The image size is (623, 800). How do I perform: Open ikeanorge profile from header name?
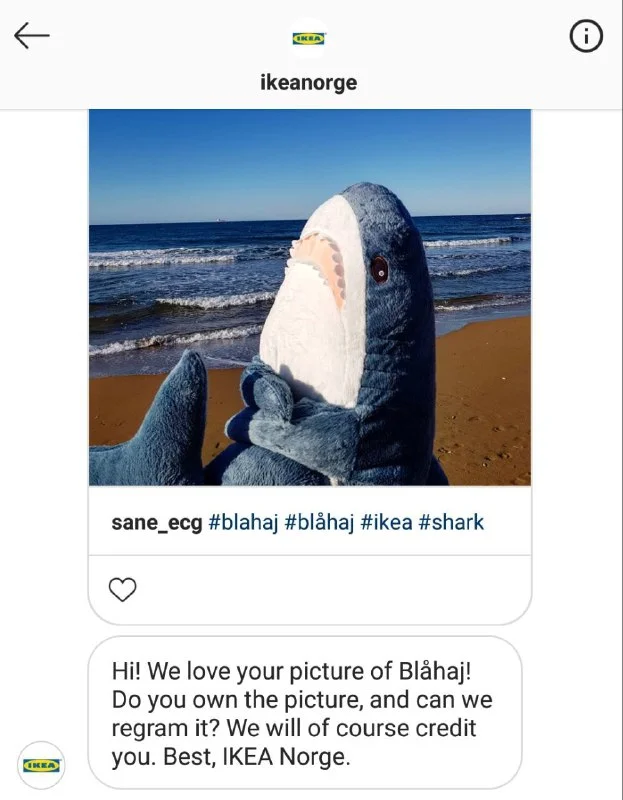308,83
